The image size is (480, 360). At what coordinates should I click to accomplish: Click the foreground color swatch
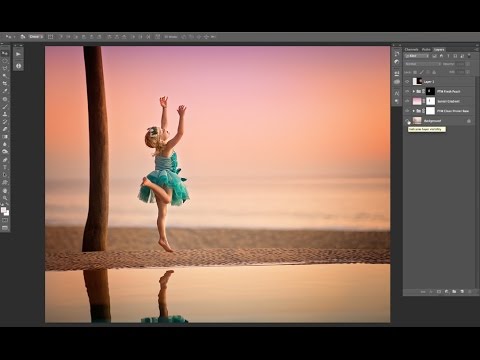click(3, 210)
